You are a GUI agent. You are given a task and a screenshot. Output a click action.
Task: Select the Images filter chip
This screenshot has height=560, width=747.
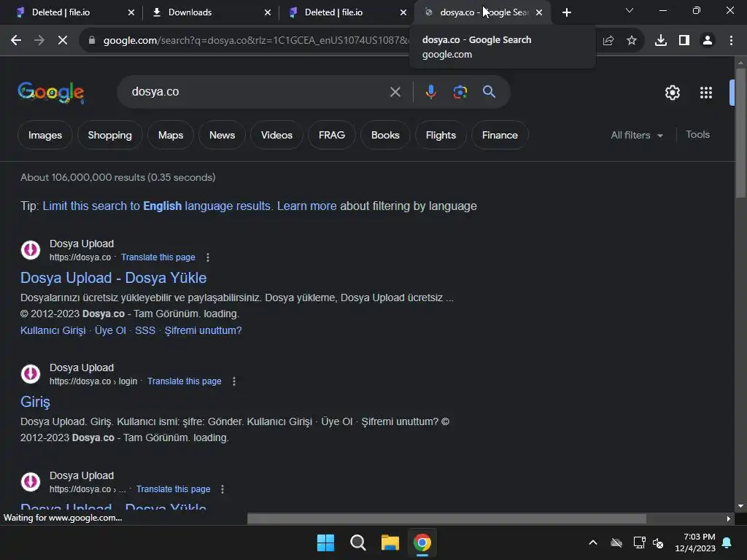[45, 135]
